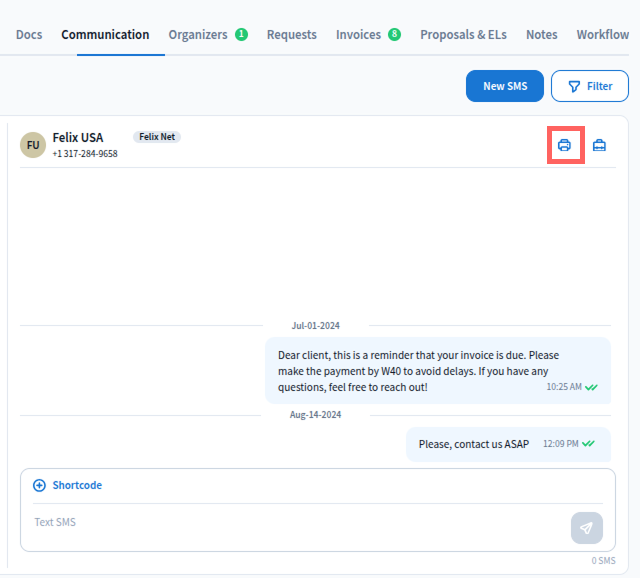Open the Notes tab

pos(541,35)
